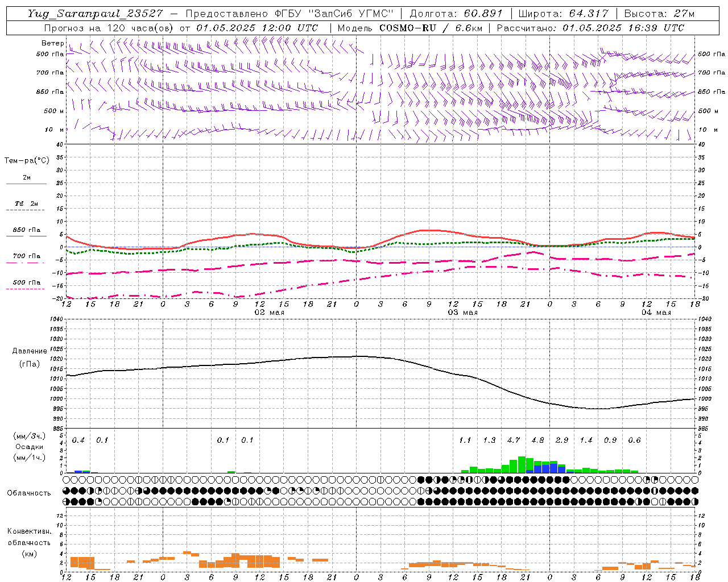Click the longitude value Долгота: 60.891
728x582 pixels.
click(x=456, y=14)
